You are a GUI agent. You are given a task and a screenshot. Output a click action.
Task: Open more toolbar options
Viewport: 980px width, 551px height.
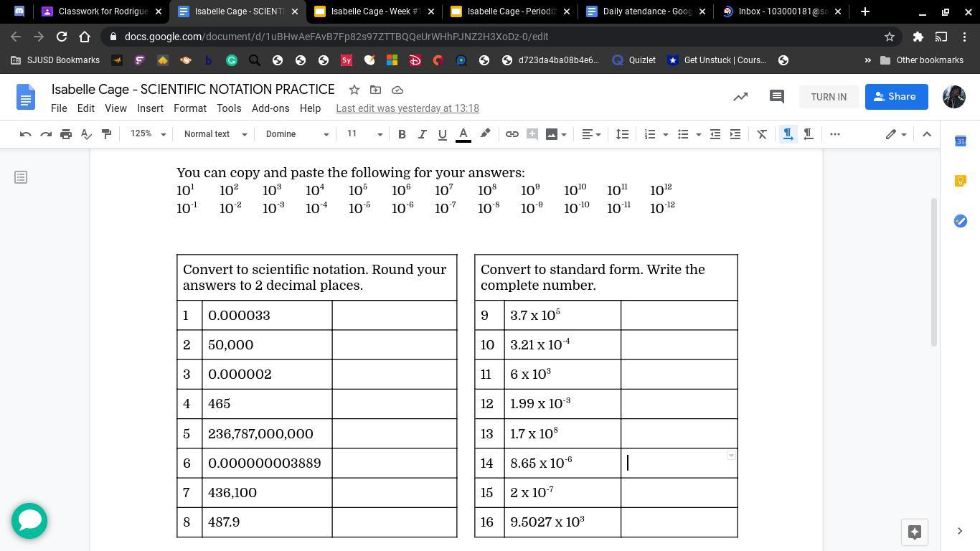[x=835, y=134]
